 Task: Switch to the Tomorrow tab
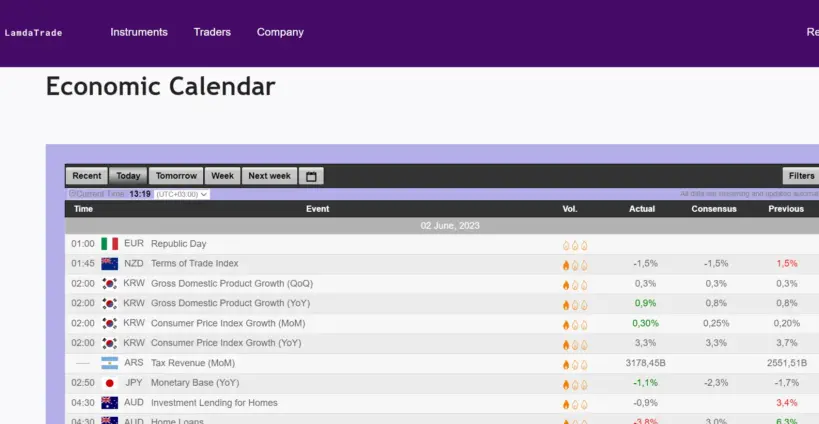[x=176, y=176]
